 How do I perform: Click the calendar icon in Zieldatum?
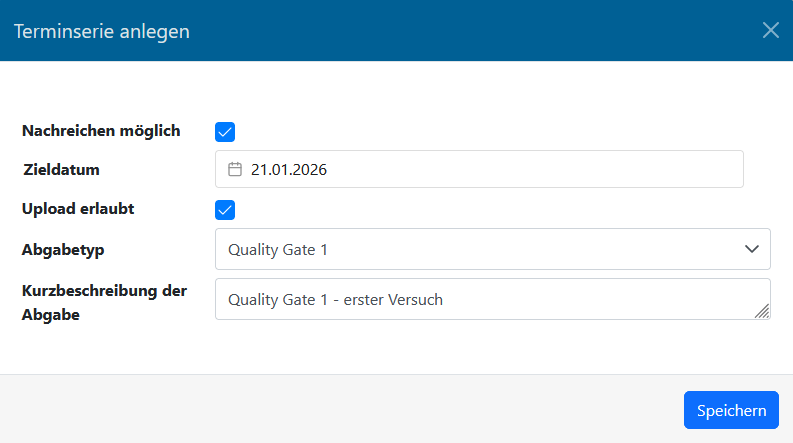coord(235,170)
